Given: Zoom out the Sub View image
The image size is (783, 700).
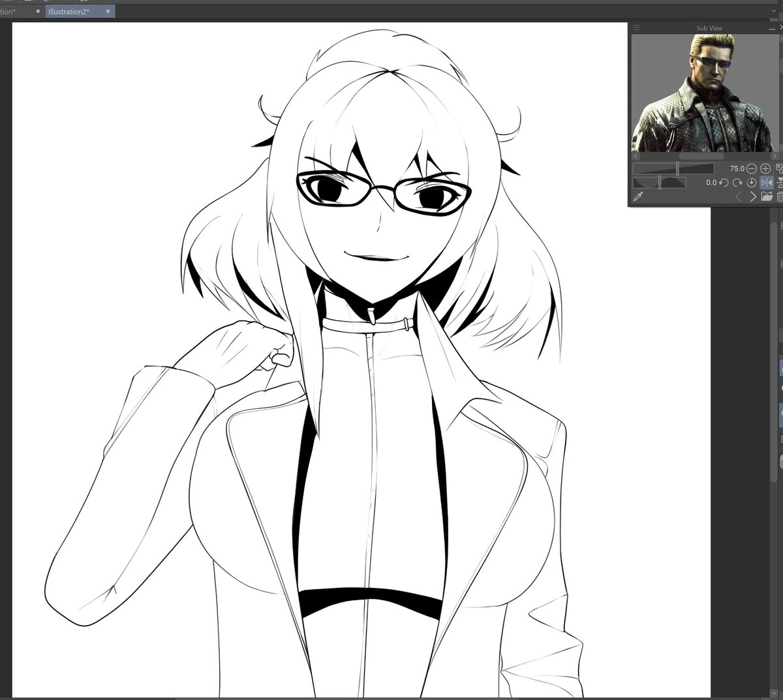Looking at the screenshot, I should point(752,168).
